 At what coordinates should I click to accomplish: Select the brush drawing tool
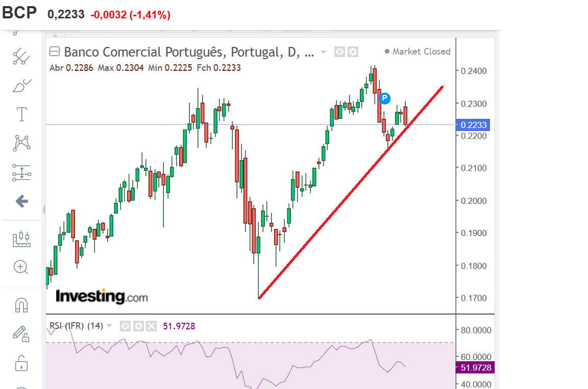(22, 86)
